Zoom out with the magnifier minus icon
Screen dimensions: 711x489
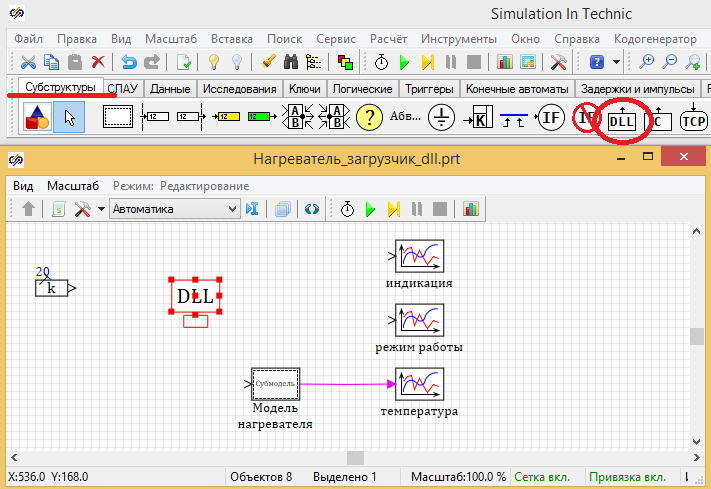[x=669, y=62]
